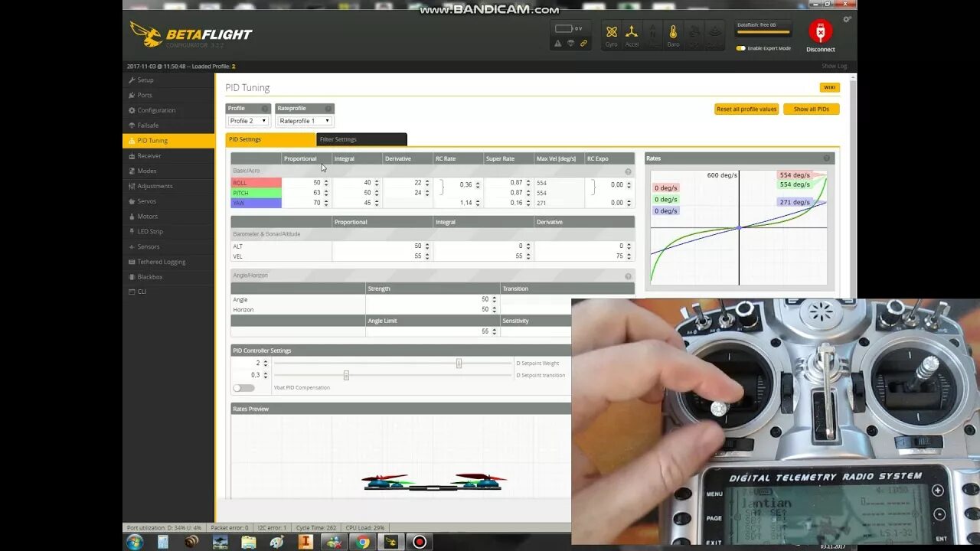The image size is (980, 551).
Task: Adjust YAW Proportional stepper arrows
Action: [326, 203]
